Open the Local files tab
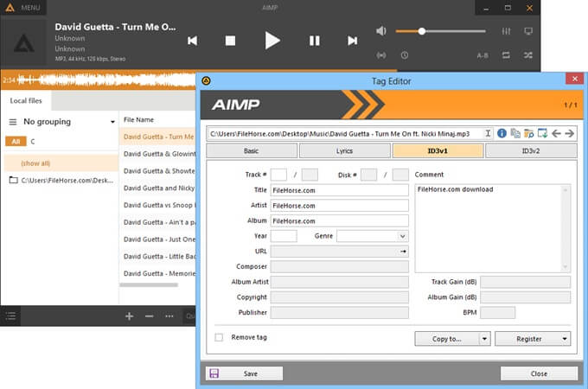This screenshot has width=588, height=389. point(26,100)
